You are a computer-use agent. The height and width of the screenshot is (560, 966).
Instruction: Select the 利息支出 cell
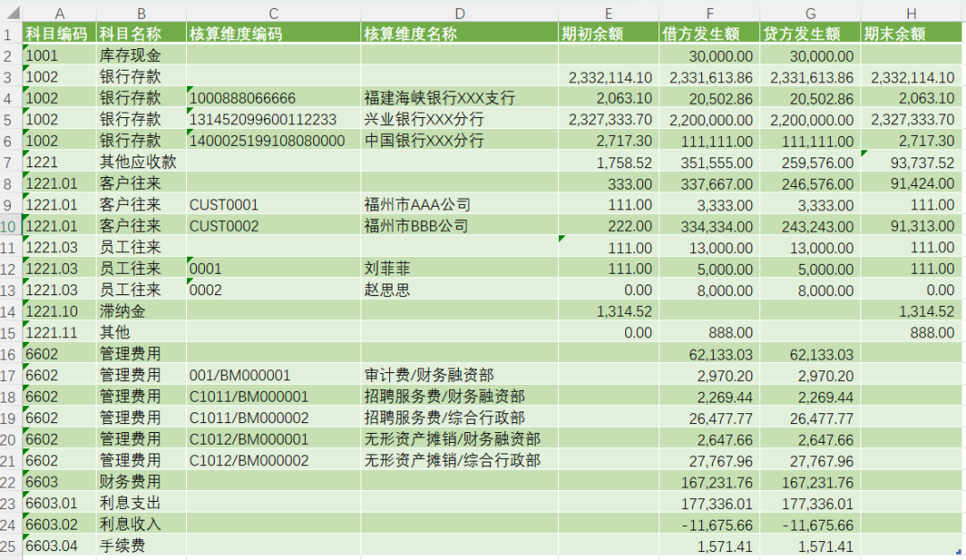click(141, 504)
